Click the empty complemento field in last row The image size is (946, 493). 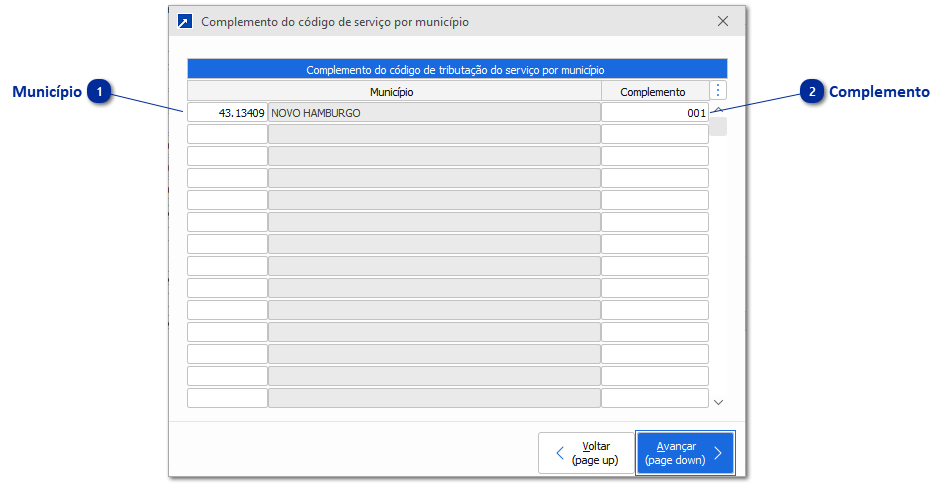[654, 398]
